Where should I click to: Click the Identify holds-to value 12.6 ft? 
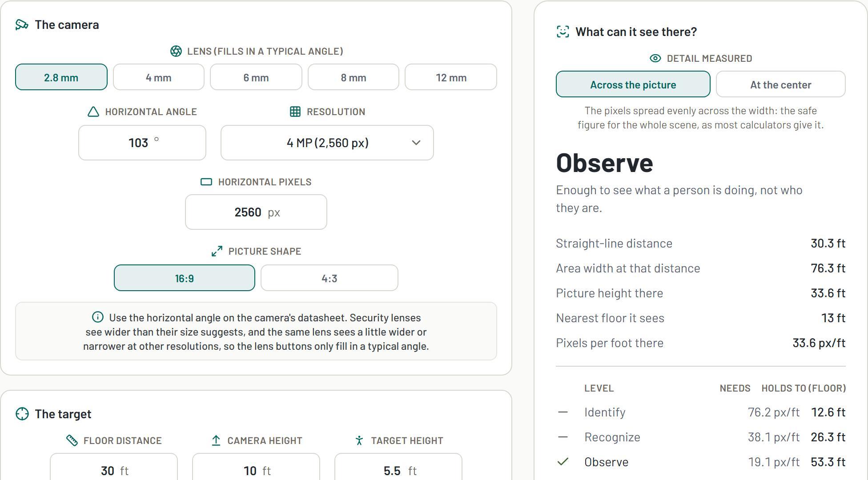[x=828, y=412]
